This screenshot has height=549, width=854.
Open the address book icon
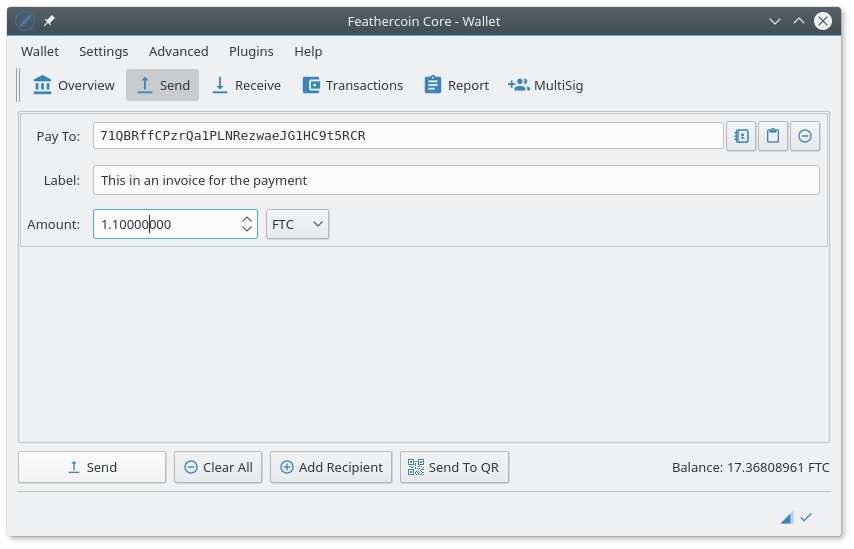741,136
